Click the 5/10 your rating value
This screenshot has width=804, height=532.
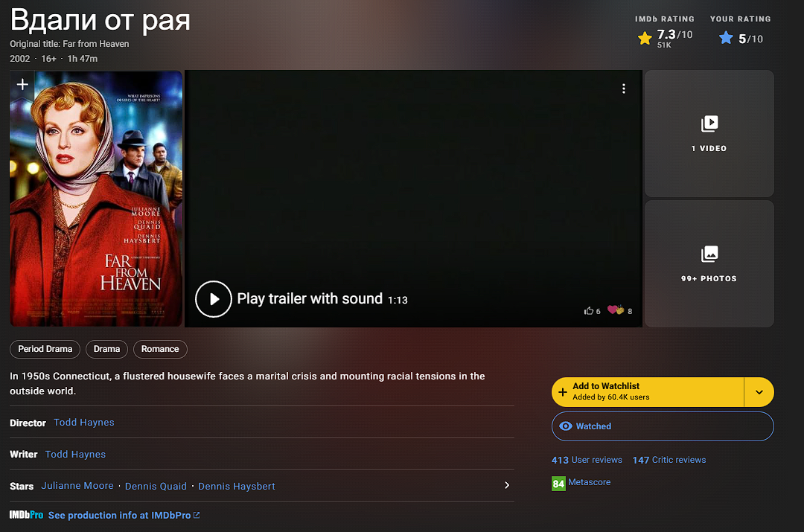click(750, 39)
